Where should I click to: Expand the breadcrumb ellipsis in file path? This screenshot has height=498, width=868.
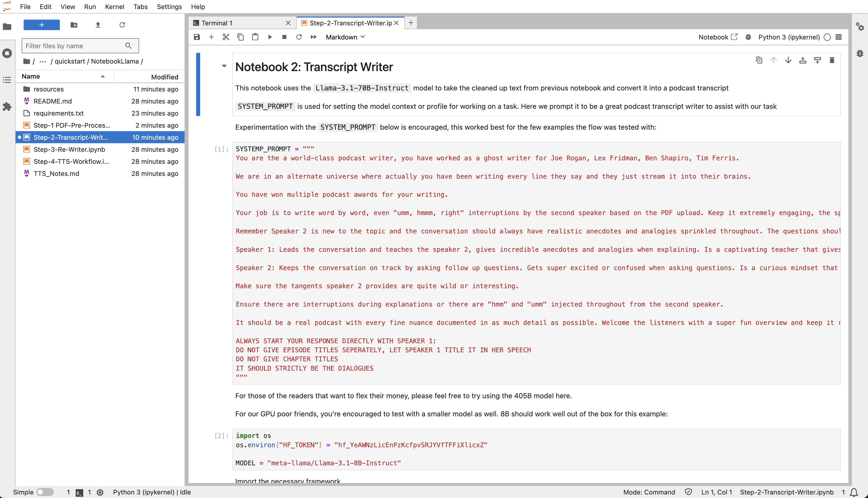pos(42,61)
